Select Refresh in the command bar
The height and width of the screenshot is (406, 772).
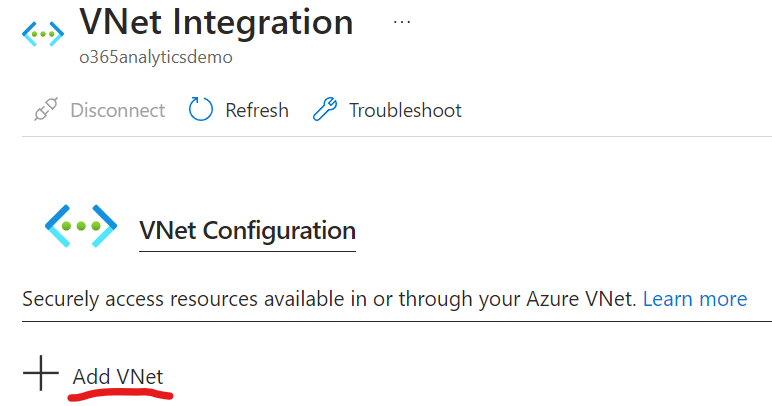click(256, 110)
